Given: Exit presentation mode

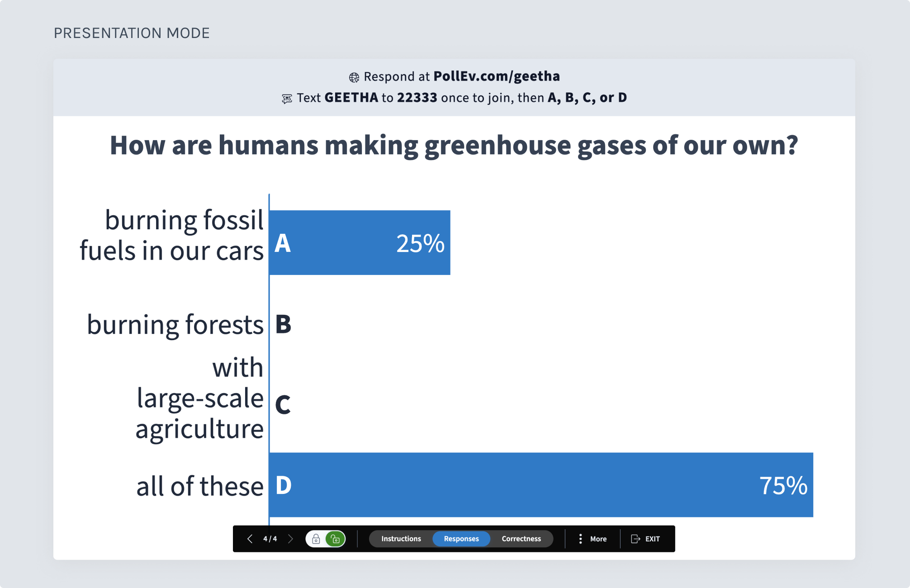Looking at the screenshot, I should point(645,539).
